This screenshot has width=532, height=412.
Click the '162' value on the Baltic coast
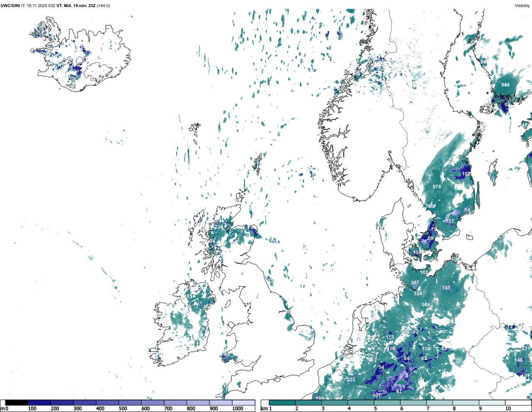click(424, 272)
